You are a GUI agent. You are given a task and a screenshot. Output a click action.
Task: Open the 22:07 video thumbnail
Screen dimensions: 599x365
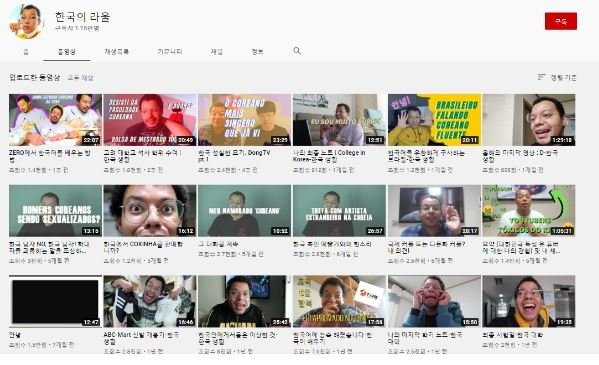[55, 120]
